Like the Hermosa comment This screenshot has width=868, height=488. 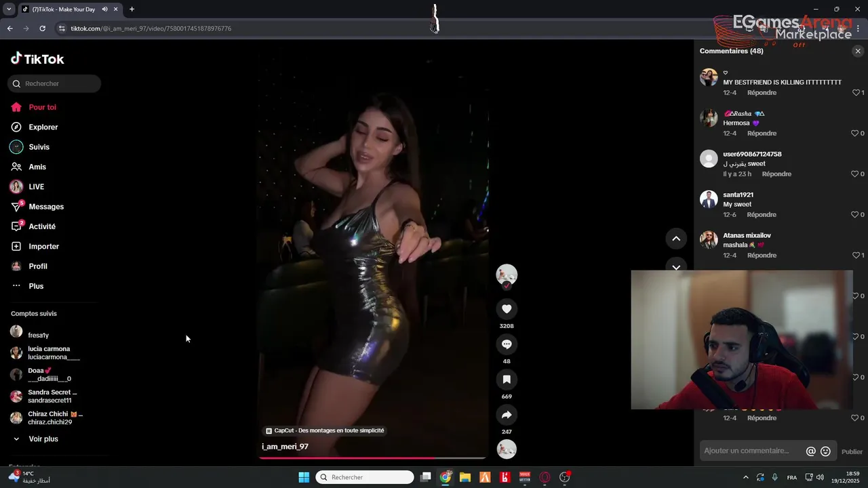point(856,134)
